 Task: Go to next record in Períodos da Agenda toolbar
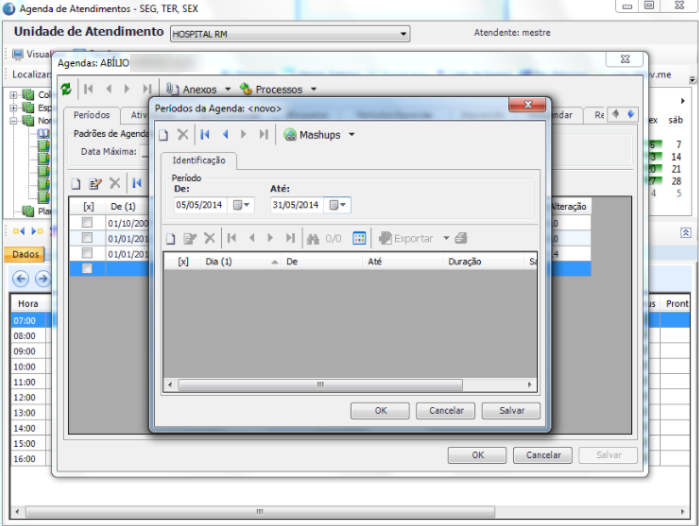[x=243, y=134]
